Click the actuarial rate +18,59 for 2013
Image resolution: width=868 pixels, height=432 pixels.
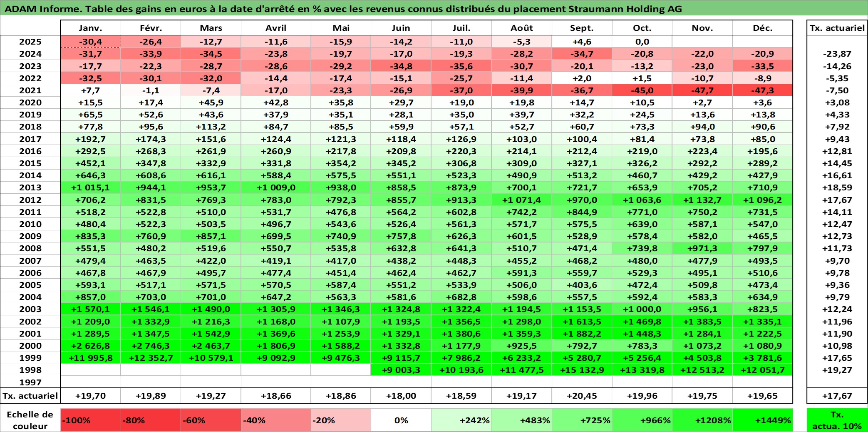pyautogui.click(x=837, y=187)
